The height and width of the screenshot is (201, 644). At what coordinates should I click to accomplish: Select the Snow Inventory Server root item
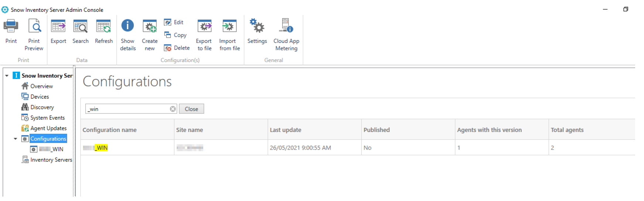pos(47,76)
